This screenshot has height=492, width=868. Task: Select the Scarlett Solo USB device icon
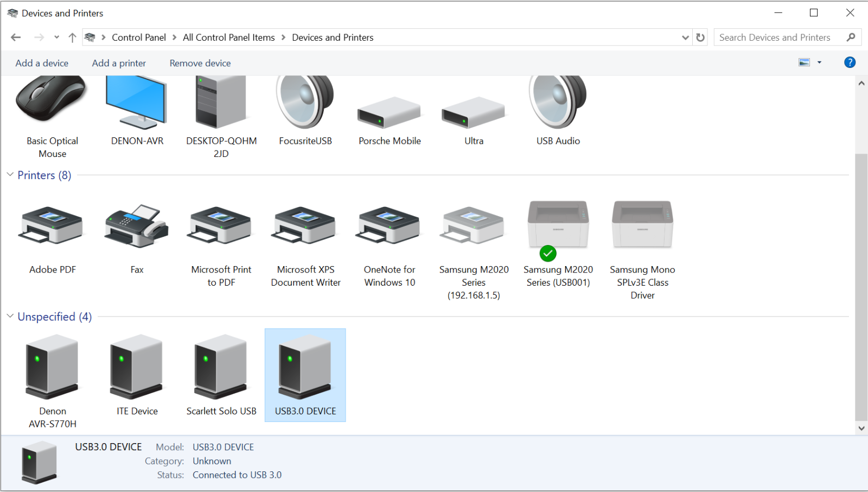pyautogui.click(x=221, y=367)
